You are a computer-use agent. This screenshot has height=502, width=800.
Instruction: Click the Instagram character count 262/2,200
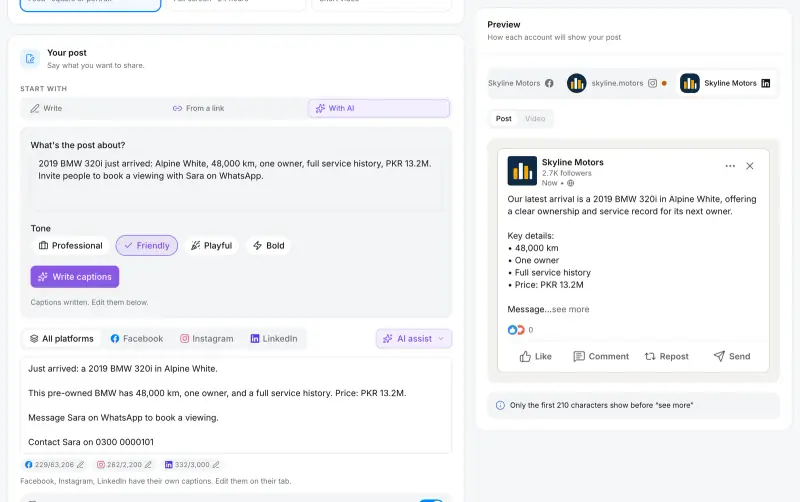124,465
